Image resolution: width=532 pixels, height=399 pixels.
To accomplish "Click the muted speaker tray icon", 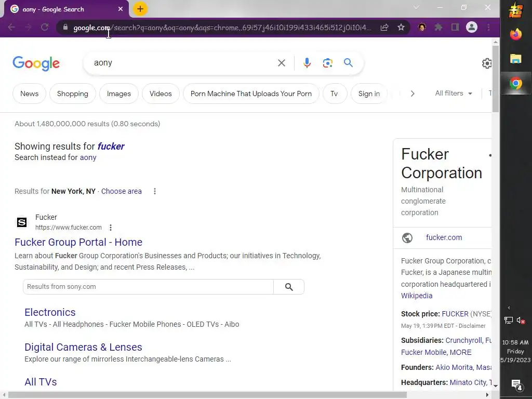I will (x=521, y=320).
